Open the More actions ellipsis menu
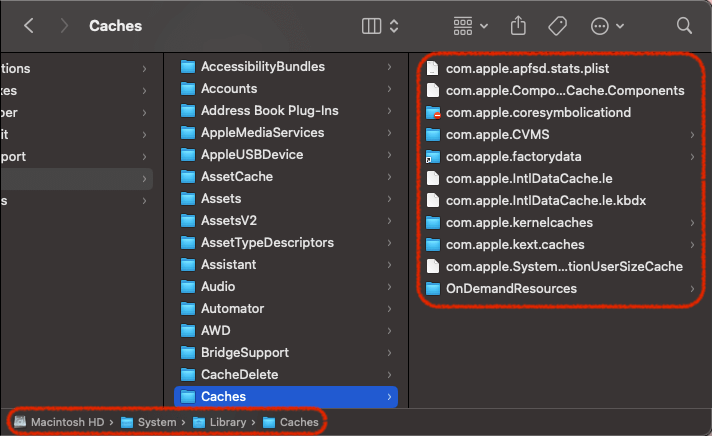 (607, 25)
